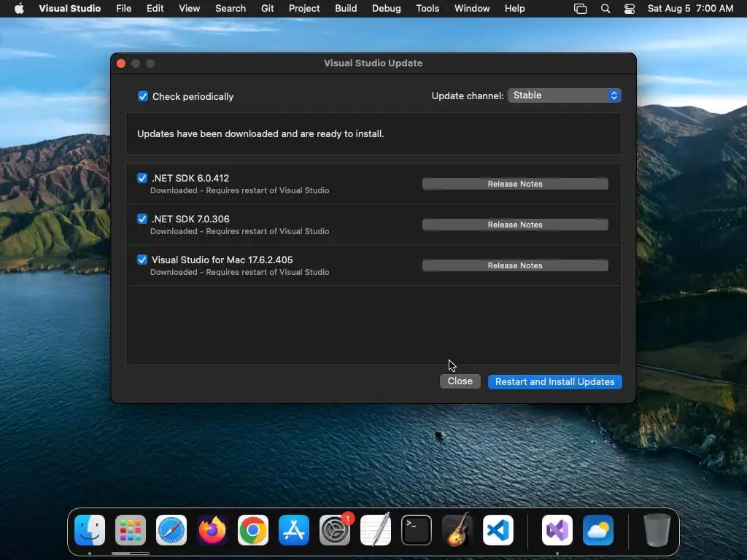
Task: Open the Update channel Stable dropdown
Action: 565,96
